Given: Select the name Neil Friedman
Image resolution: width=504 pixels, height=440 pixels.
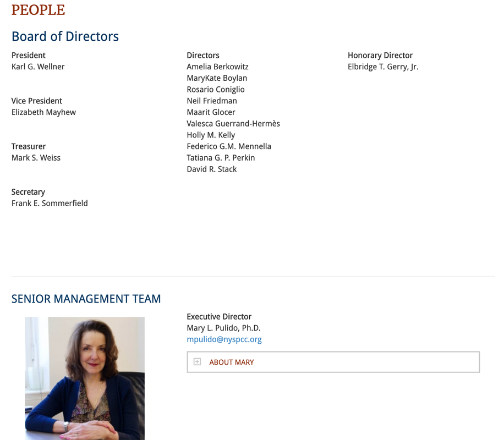Looking at the screenshot, I should (x=212, y=101).
